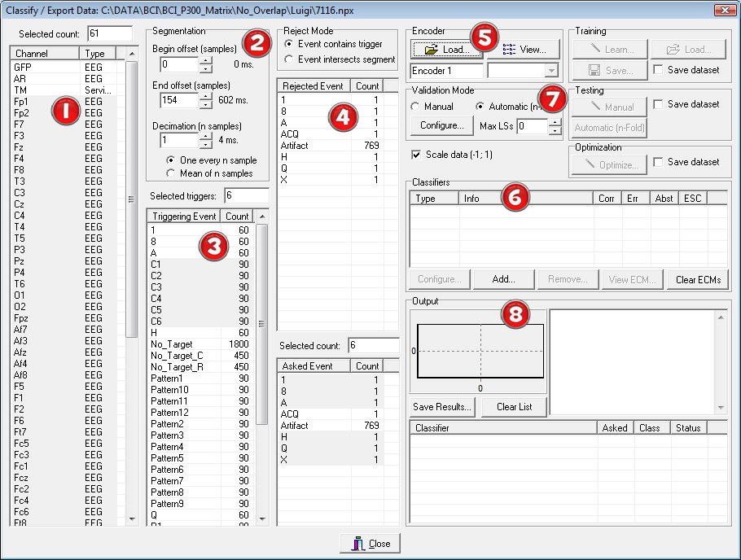Click the down arrow of triggering event scrollbar
Viewport: 741px width, 560px height.
[x=262, y=518]
